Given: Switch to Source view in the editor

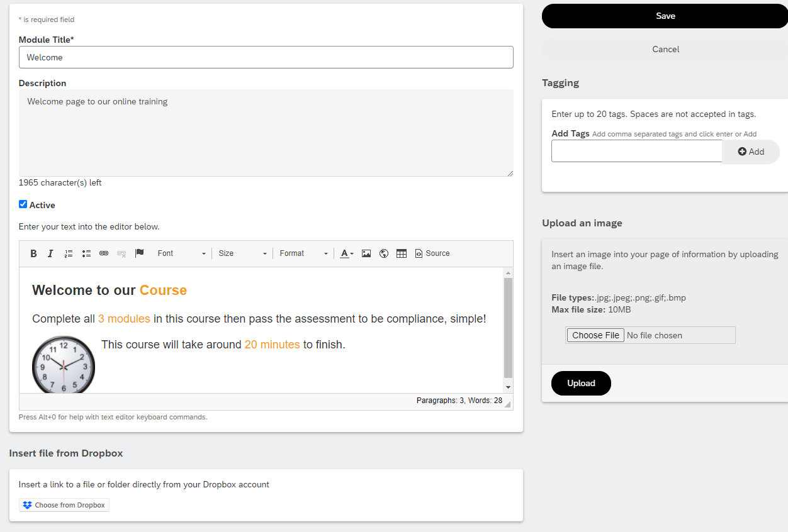Looking at the screenshot, I should pos(432,253).
